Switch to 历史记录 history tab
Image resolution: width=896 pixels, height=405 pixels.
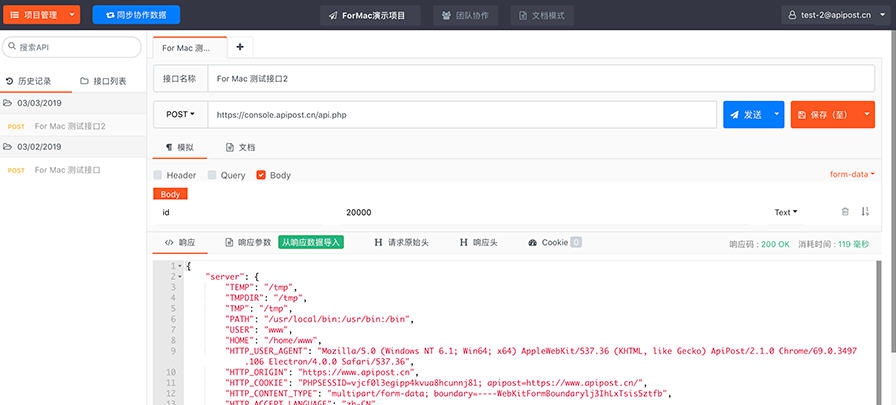click(29, 81)
